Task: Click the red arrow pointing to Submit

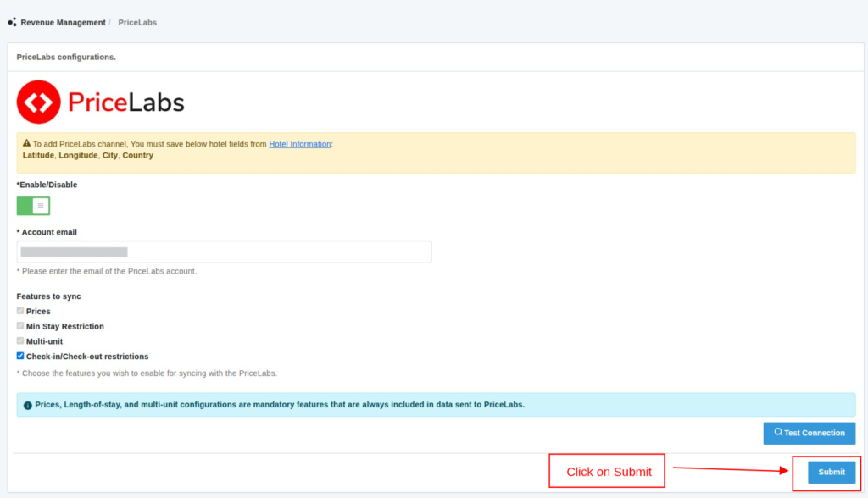Action: click(729, 469)
